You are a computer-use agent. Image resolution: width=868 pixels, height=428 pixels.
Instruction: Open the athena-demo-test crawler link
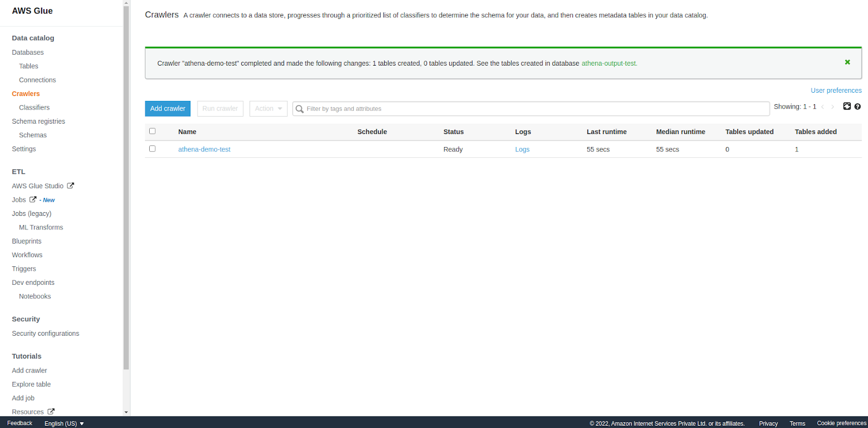pyautogui.click(x=205, y=149)
